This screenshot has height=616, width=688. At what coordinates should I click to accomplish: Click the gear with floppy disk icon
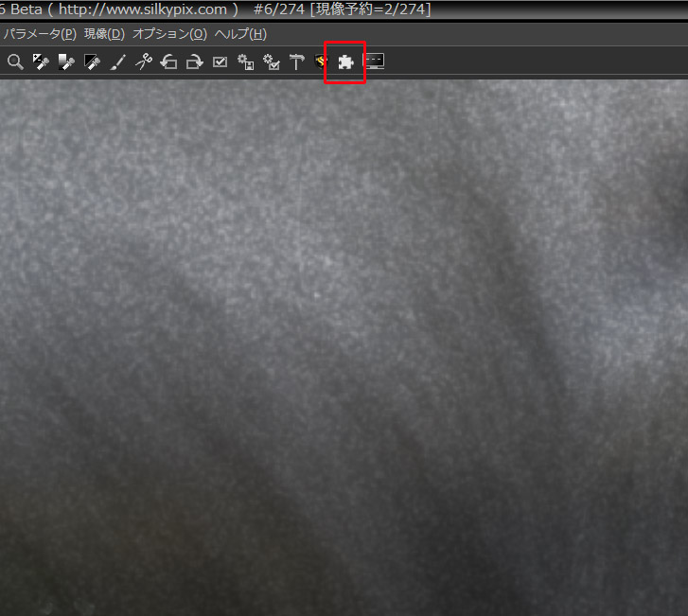[x=246, y=62]
